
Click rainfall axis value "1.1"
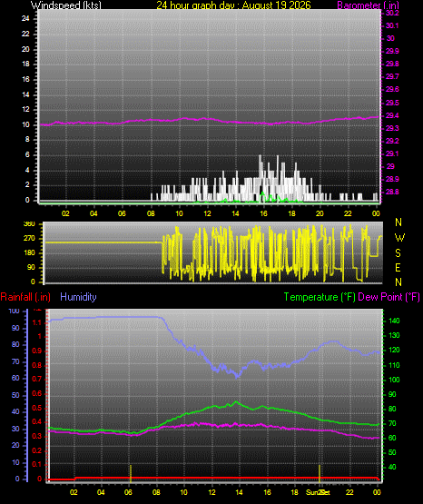pos(37,322)
